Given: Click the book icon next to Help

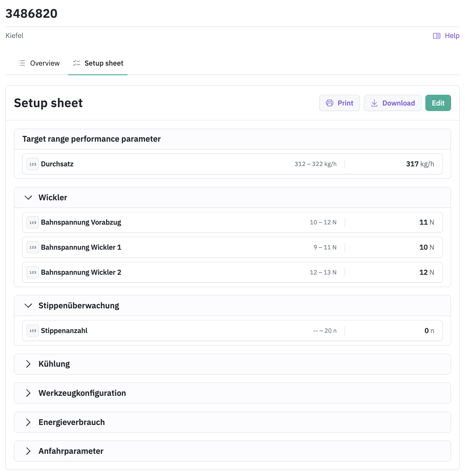Looking at the screenshot, I should pos(436,36).
